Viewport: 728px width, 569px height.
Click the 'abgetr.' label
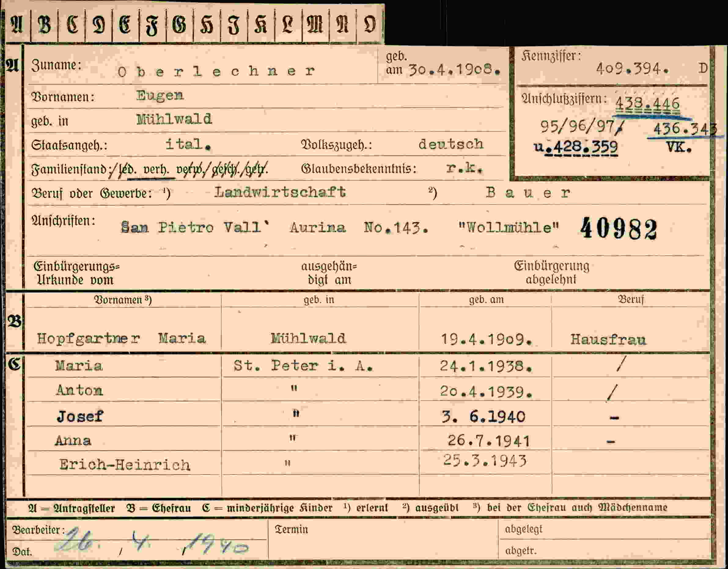pos(521,551)
